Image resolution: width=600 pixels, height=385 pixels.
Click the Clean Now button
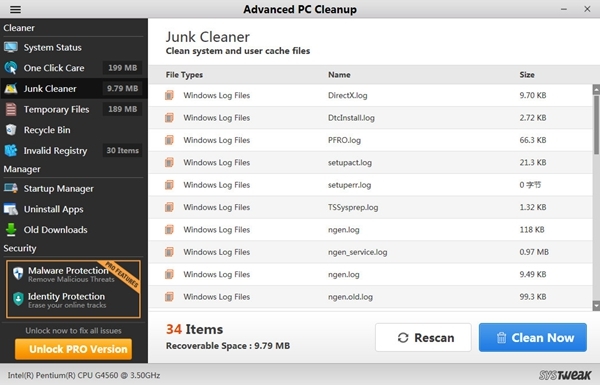pyautogui.click(x=532, y=337)
